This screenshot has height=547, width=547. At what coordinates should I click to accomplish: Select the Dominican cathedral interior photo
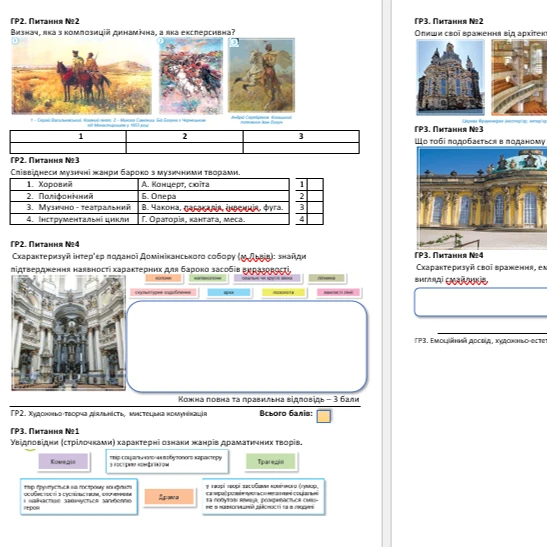(x=68, y=332)
